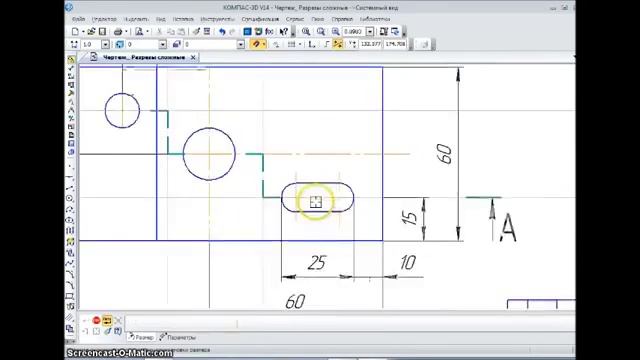Click the X coordinate field 132.377

point(371,44)
